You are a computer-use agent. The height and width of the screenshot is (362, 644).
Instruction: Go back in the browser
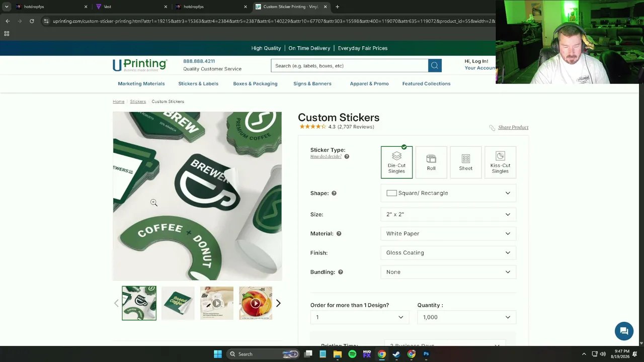click(8, 21)
